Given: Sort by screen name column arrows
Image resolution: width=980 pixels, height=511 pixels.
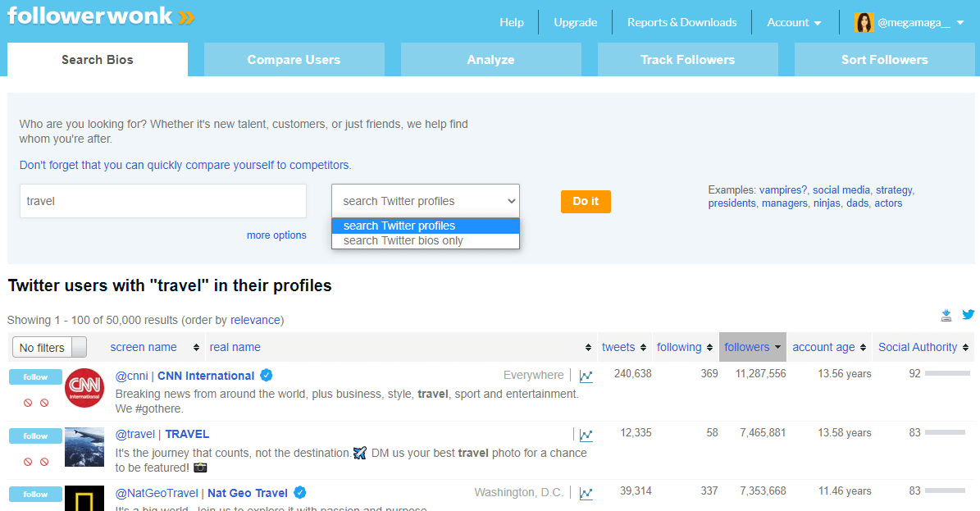Looking at the screenshot, I should tap(196, 348).
